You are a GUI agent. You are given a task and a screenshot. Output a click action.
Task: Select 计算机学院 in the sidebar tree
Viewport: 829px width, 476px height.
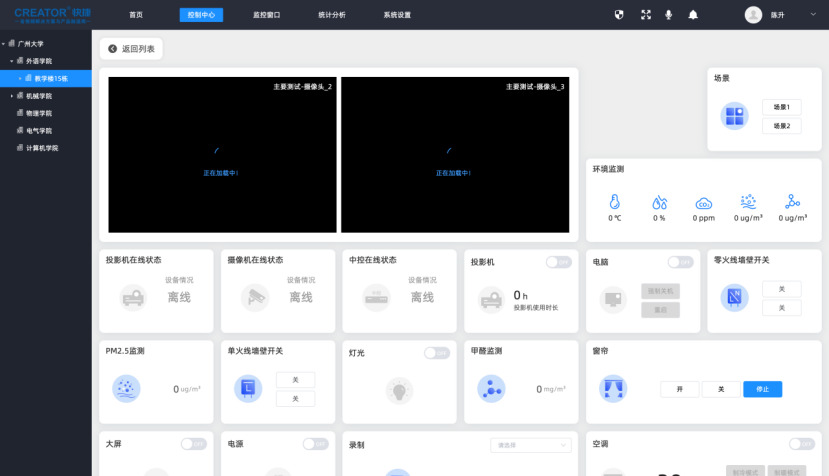pos(42,148)
